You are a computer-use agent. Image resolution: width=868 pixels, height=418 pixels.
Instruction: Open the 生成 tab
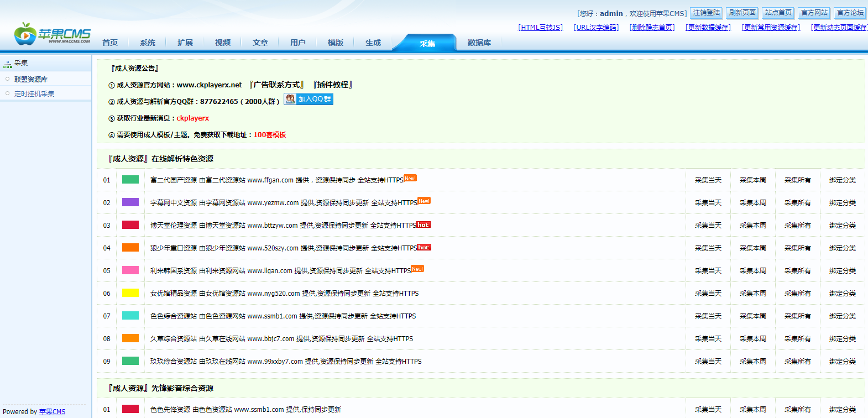pos(373,43)
